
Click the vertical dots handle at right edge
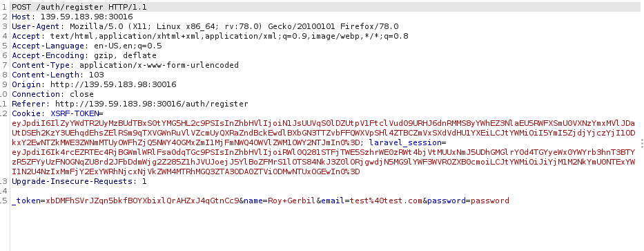coord(641,142)
